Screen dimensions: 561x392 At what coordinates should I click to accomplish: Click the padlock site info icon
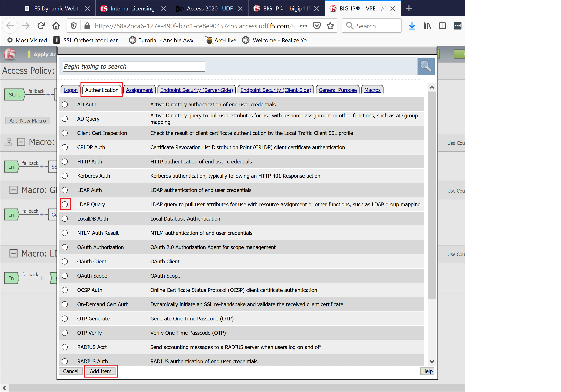pos(87,26)
